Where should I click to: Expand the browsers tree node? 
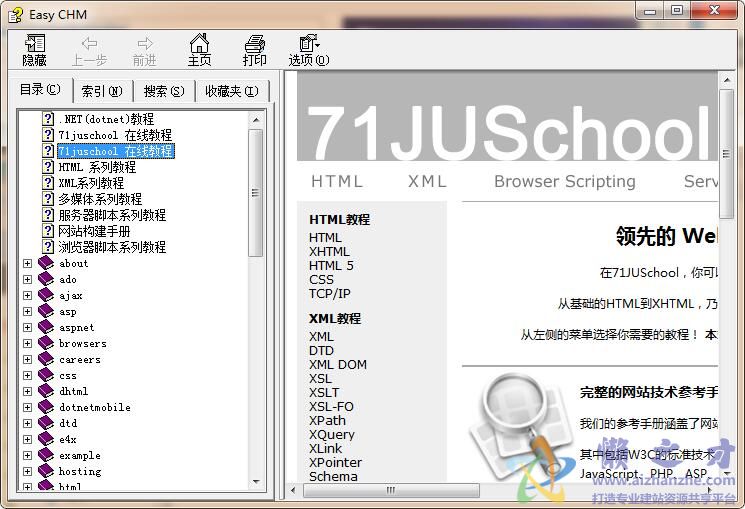tap(27, 344)
